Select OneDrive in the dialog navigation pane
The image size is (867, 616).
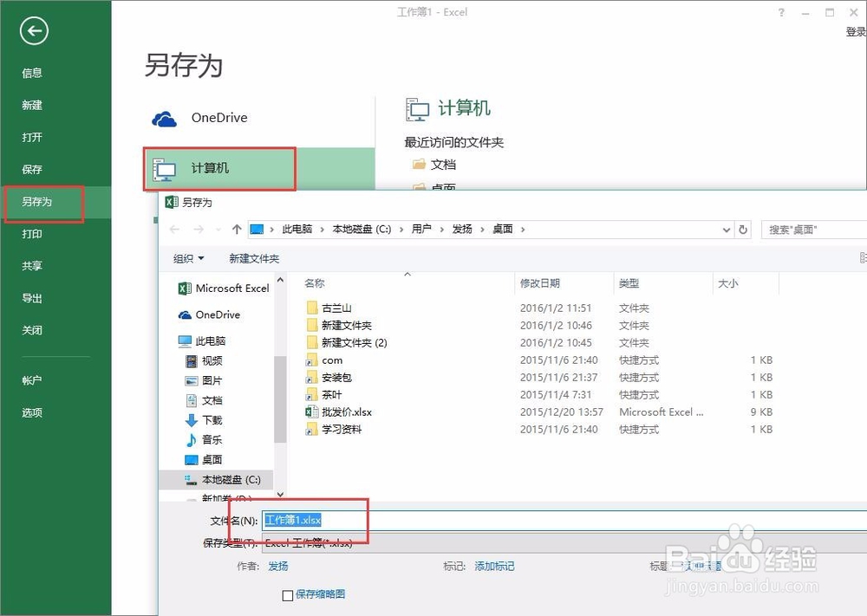pyautogui.click(x=210, y=314)
